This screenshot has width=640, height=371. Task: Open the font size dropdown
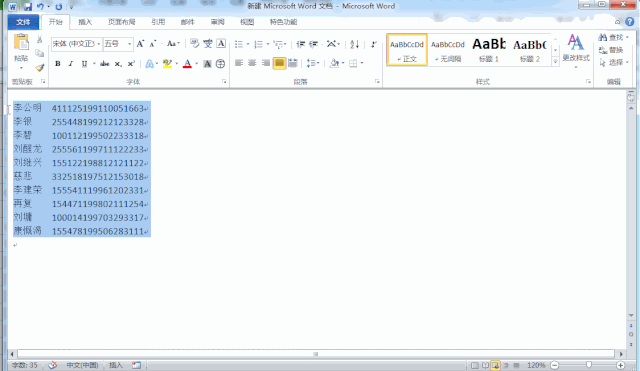[129, 44]
